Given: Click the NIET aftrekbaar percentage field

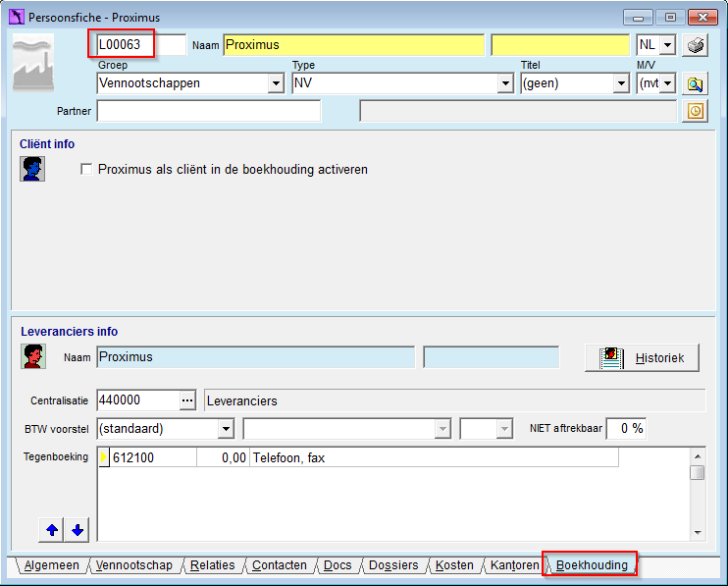Looking at the screenshot, I should (x=625, y=428).
